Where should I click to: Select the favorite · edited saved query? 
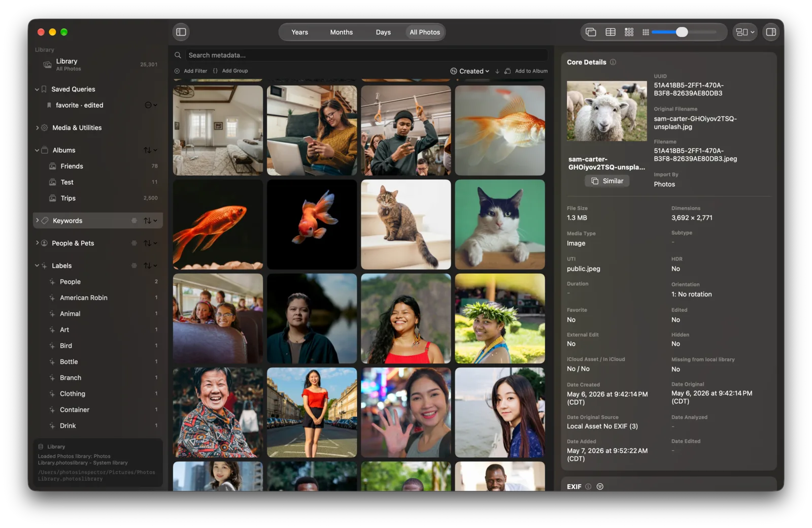pos(98,105)
